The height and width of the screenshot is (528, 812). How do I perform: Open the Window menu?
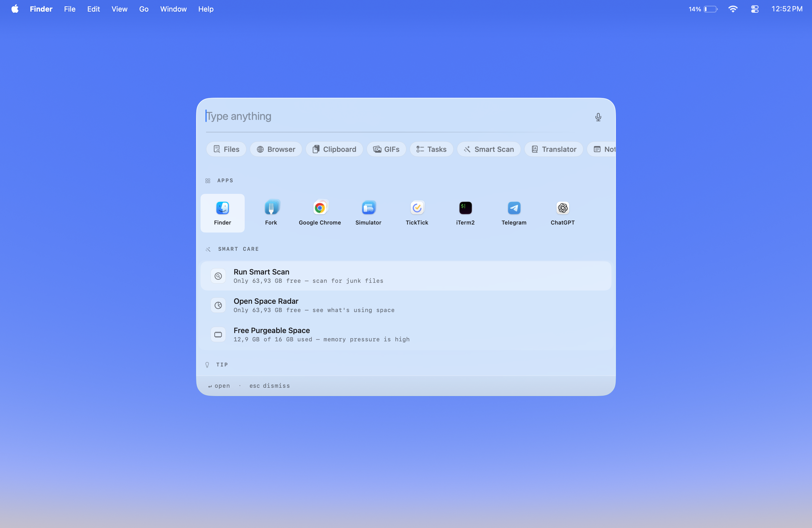pyautogui.click(x=173, y=9)
